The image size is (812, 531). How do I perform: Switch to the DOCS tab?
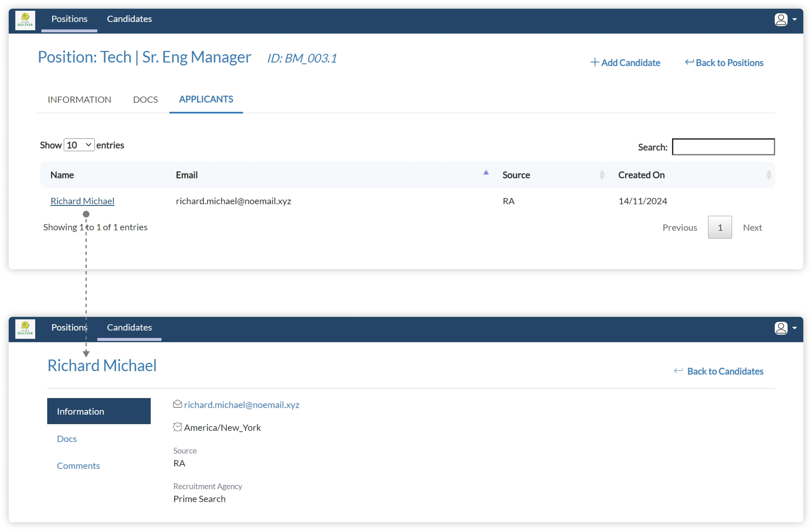pyautogui.click(x=145, y=100)
